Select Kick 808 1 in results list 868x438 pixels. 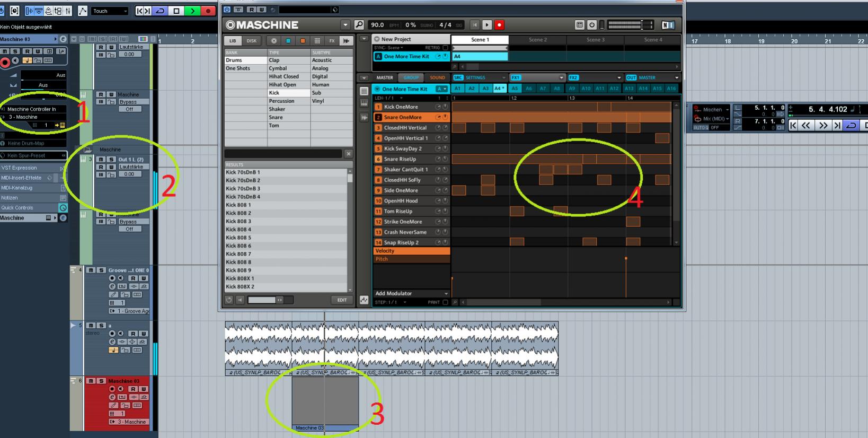point(286,205)
